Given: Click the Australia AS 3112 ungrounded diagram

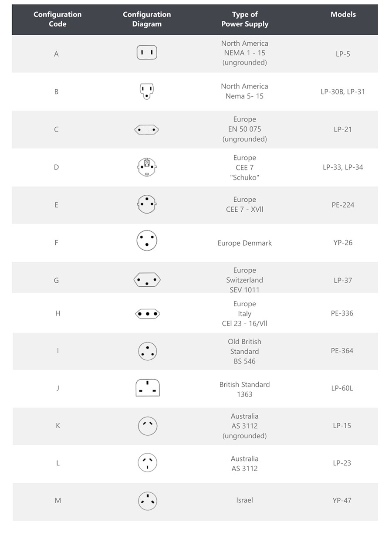Looking at the screenshot, I should click(x=148, y=426).
